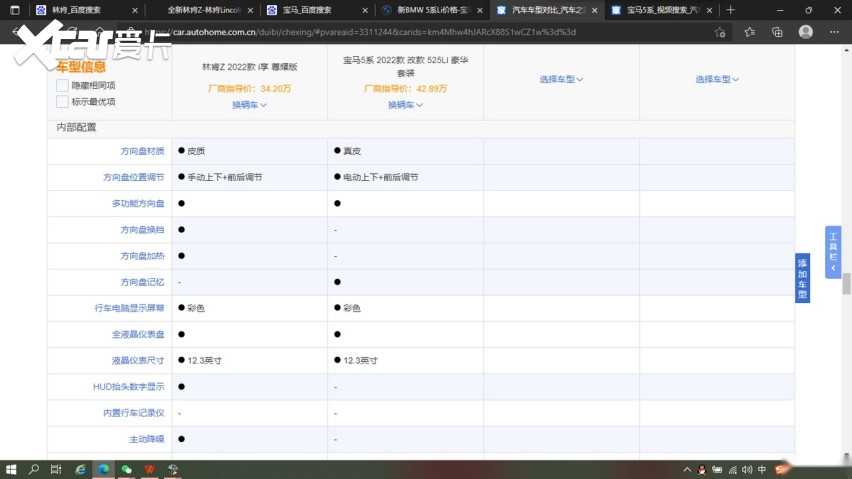Open 液晶仪表尺寸 parameter link

[x=138, y=360]
